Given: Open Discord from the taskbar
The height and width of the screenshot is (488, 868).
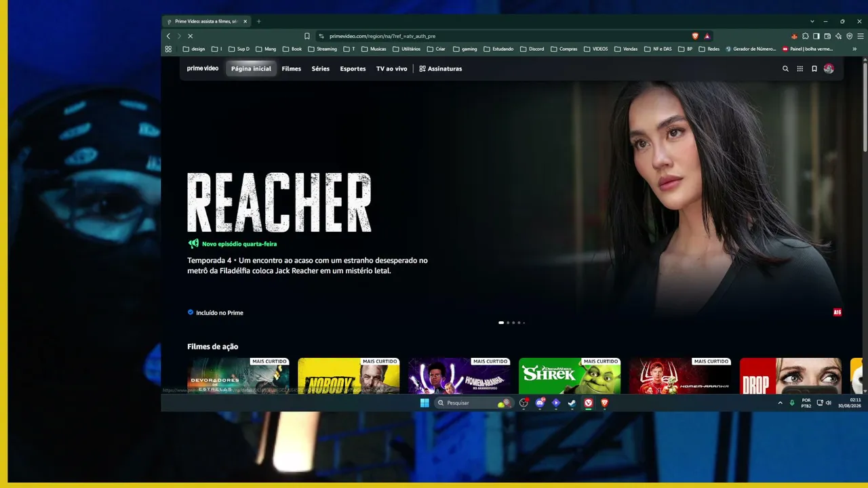Looking at the screenshot, I should (x=540, y=403).
